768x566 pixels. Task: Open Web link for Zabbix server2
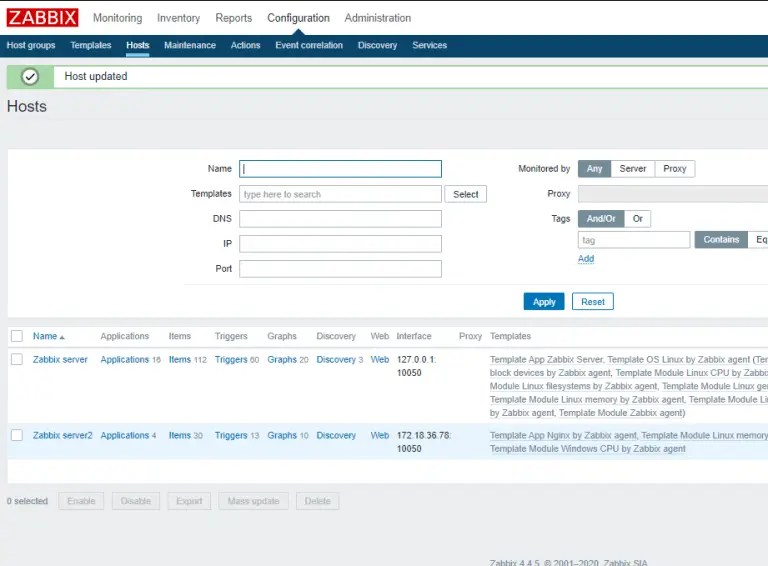coord(380,435)
